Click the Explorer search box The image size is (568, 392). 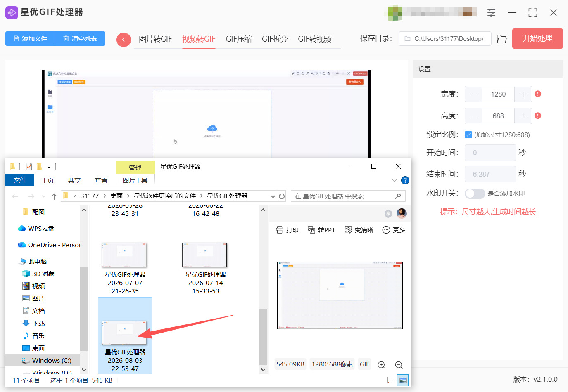pyautogui.click(x=348, y=196)
